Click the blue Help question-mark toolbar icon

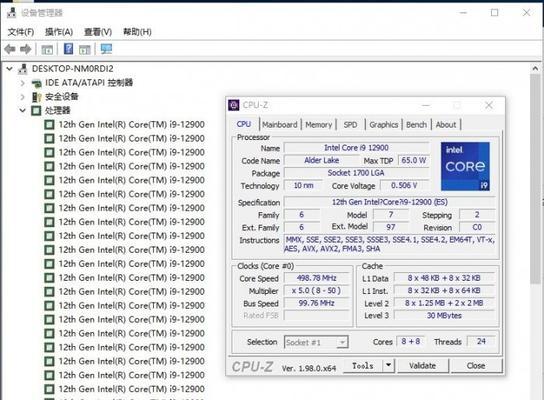click(68, 49)
